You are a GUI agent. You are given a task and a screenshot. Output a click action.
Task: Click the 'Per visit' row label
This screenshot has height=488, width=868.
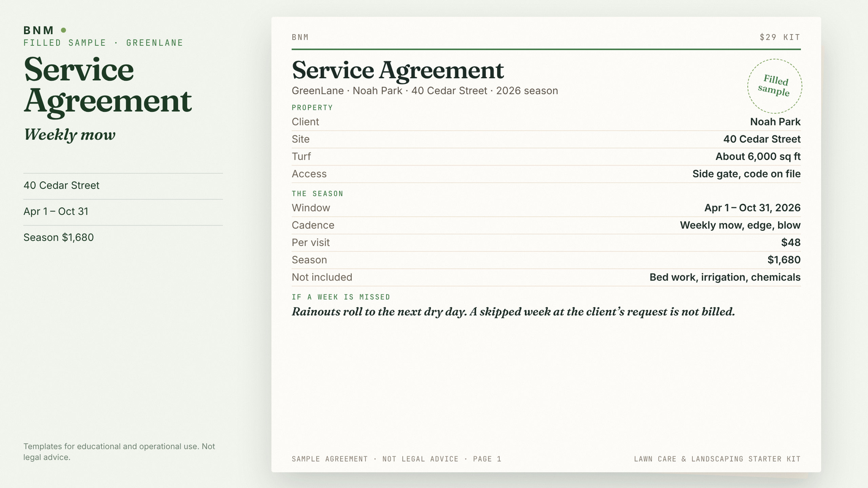[x=311, y=242]
